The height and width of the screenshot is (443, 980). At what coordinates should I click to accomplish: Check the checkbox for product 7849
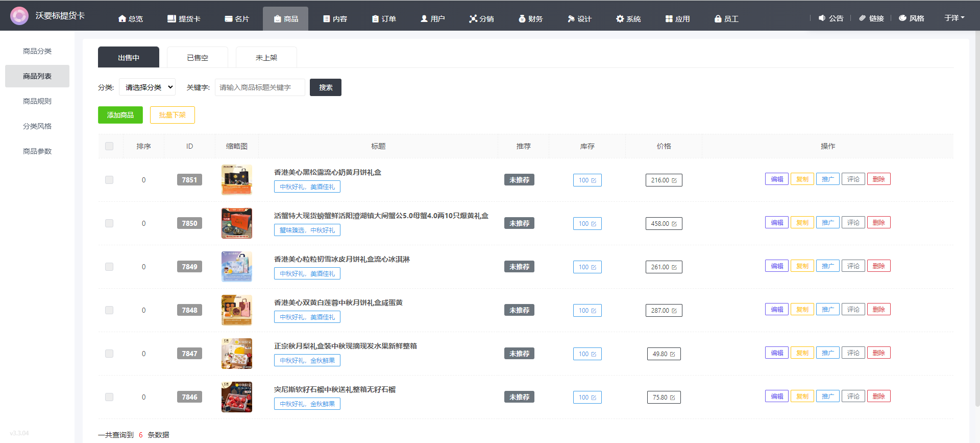coord(109,267)
